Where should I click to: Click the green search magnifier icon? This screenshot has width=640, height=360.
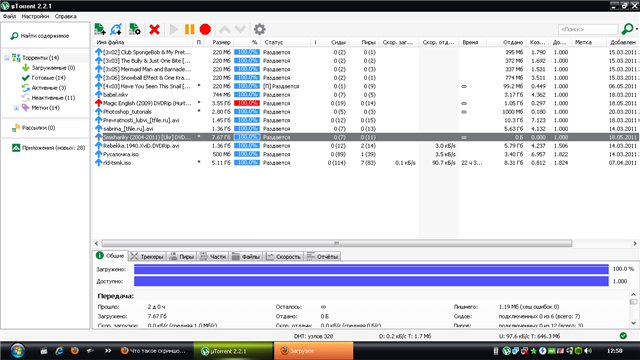tap(627, 29)
